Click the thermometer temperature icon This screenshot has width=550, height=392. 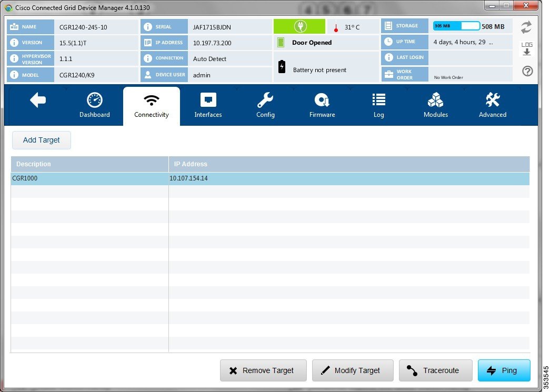[336, 28]
